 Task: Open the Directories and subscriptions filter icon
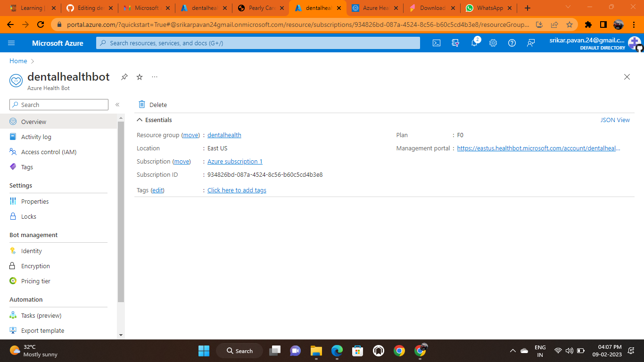(x=455, y=43)
